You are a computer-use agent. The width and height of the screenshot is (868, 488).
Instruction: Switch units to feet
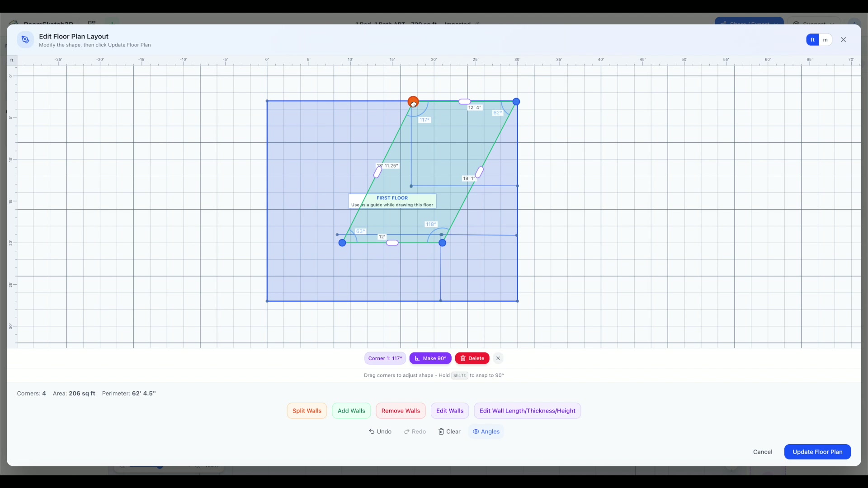(x=812, y=40)
